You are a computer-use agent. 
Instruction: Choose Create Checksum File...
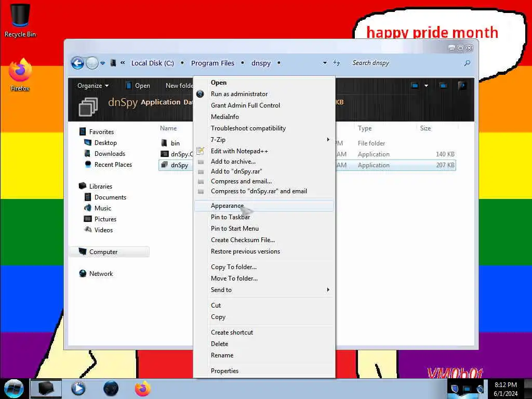pyautogui.click(x=264, y=240)
